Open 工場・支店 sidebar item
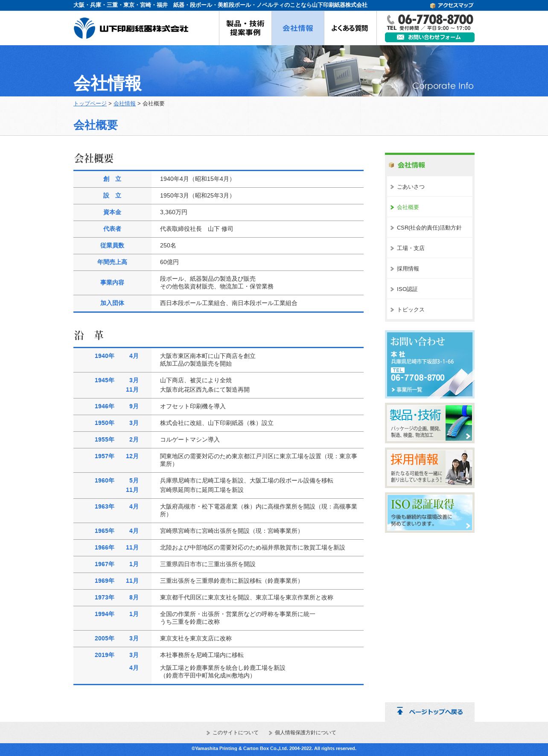Image resolution: width=548 pixels, height=756 pixels. 429,248
